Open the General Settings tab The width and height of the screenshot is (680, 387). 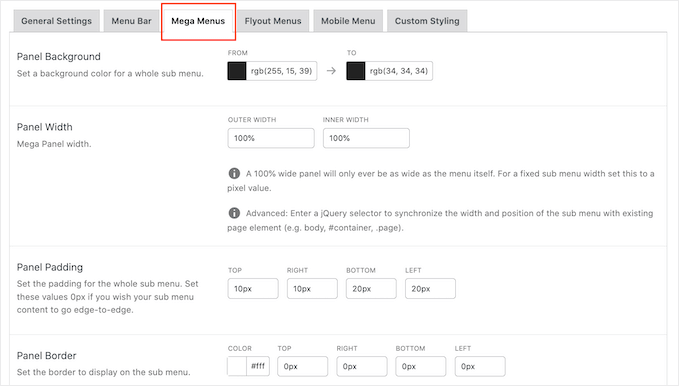click(56, 21)
